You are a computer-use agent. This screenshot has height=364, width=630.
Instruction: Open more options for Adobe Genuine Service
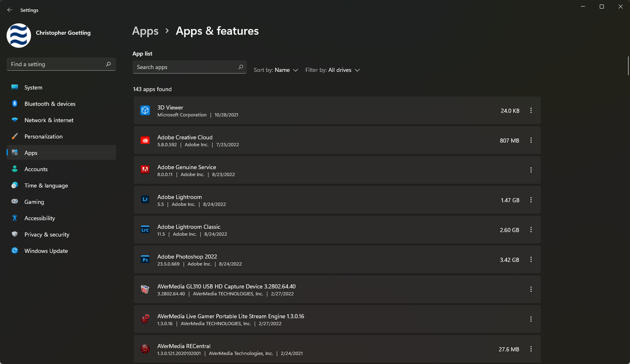click(531, 170)
